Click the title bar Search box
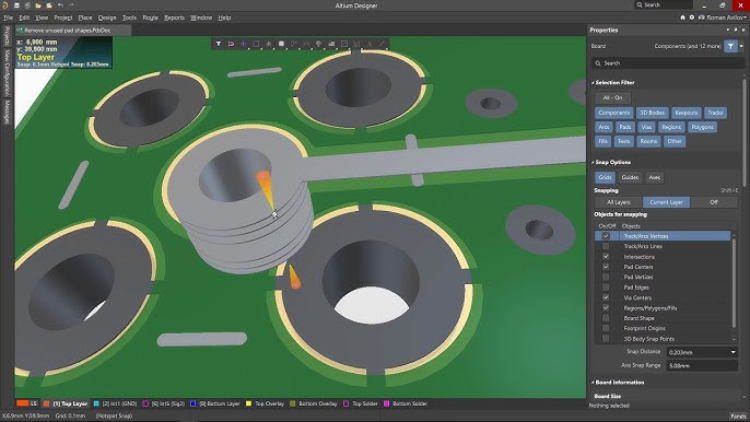 (663, 5)
